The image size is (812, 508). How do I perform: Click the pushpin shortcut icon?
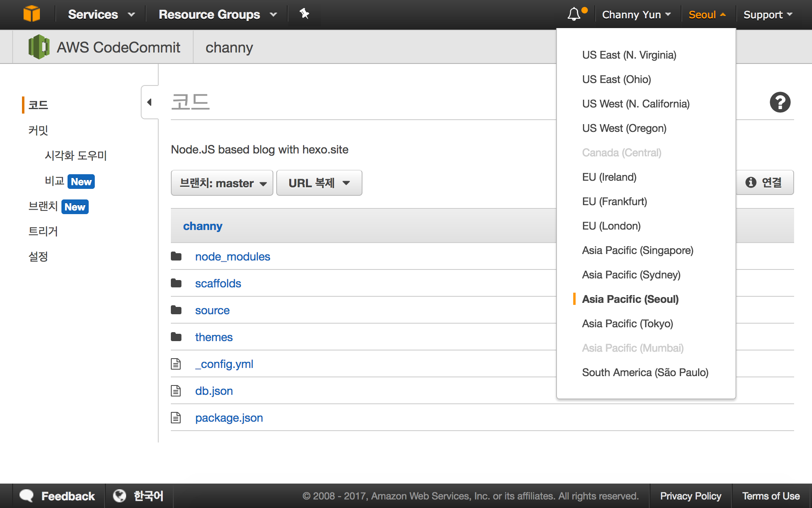[x=304, y=14]
